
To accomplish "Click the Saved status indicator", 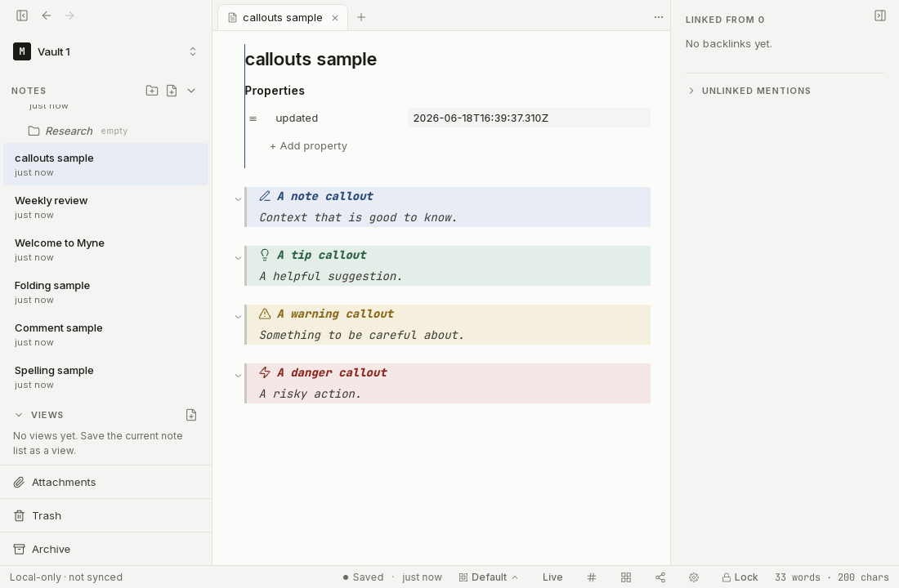I will click(363, 577).
